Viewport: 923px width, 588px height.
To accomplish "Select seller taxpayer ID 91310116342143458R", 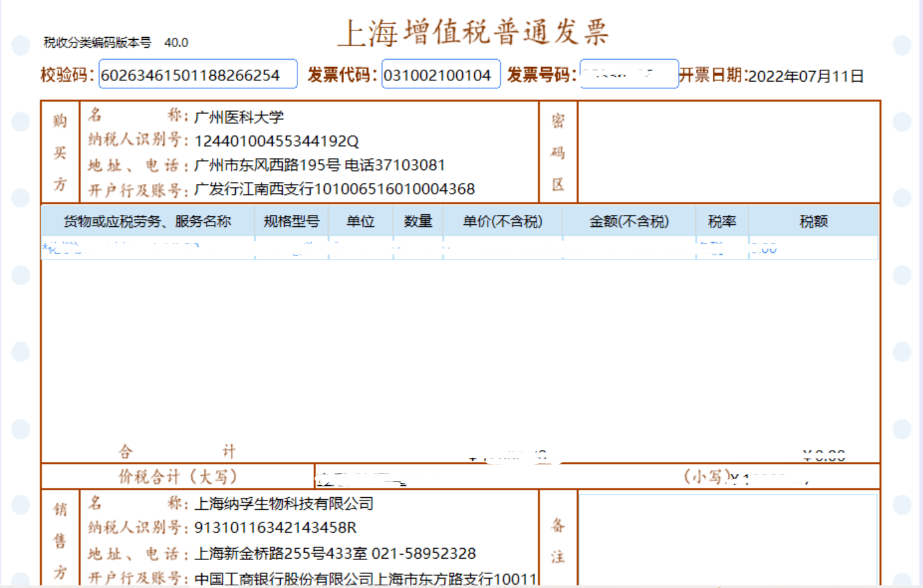I will coord(275,528).
